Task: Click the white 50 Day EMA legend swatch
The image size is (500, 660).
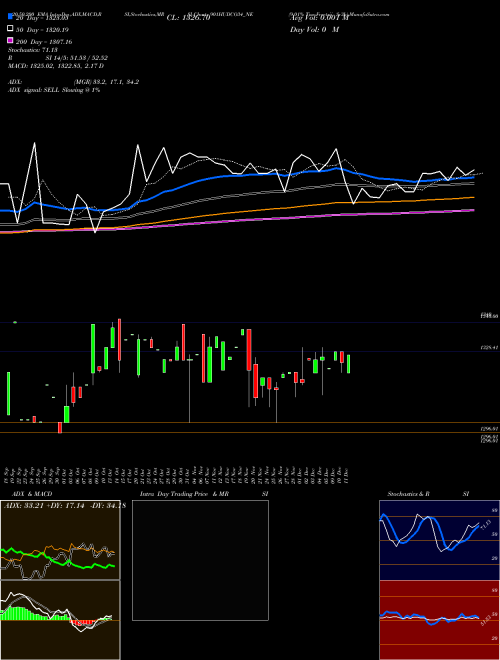Action: (10, 29)
